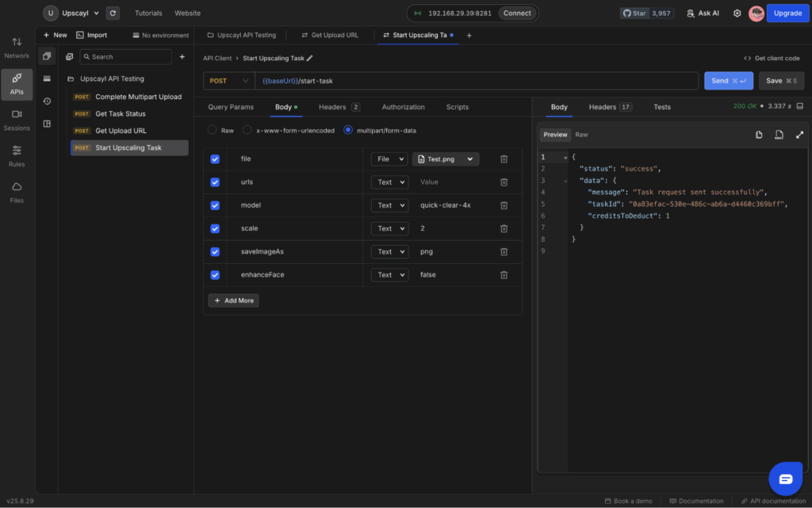The image size is (812, 508).
Task: Select Get Task Status request
Action: click(121, 114)
